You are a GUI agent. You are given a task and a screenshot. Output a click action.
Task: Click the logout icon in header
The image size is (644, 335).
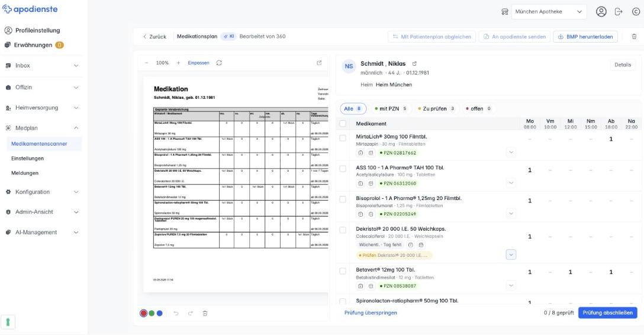[x=619, y=11]
